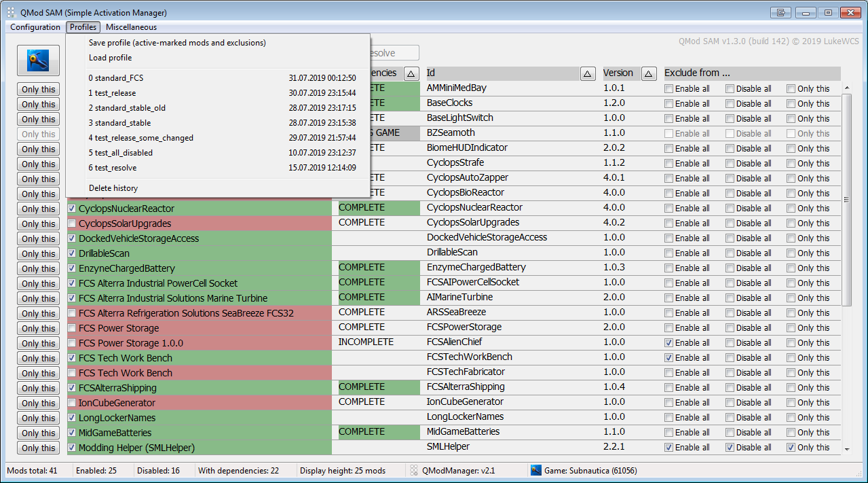Image resolution: width=868 pixels, height=483 pixels.
Task: Uncheck the CyclopsNuclearReactor mod checkbox
Action: coord(72,209)
